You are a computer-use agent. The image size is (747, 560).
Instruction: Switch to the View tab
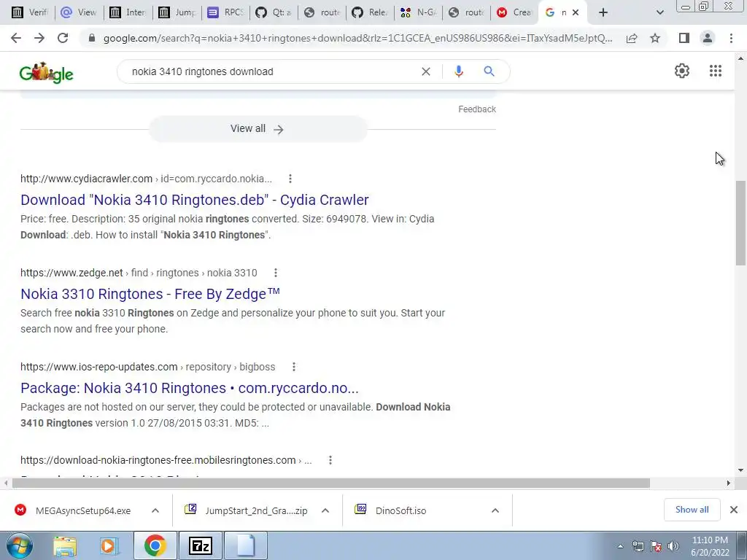click(79, 12)
